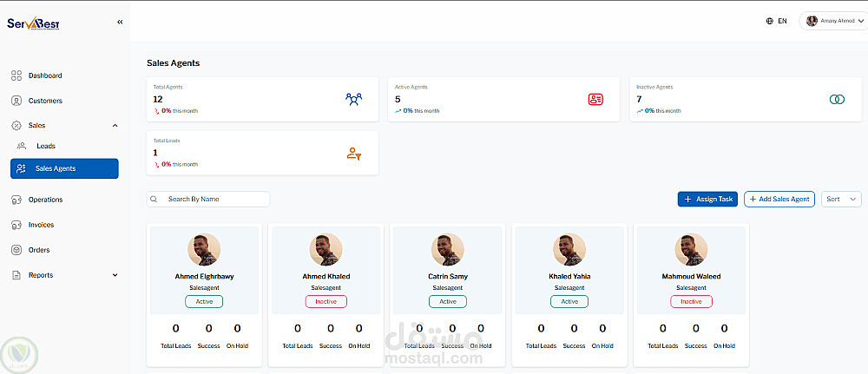Click the Total Agents people icon

(x=353, y=100)
